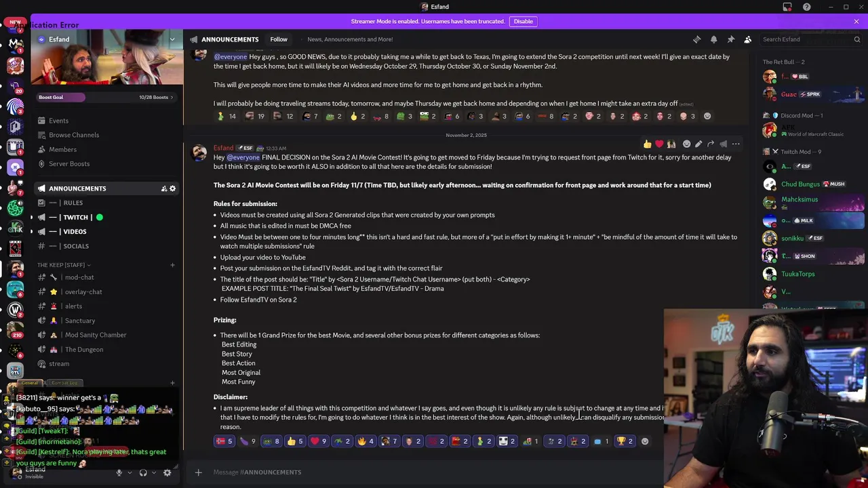
Task: Toggle the member list visibility
Action: click(747, 39)
